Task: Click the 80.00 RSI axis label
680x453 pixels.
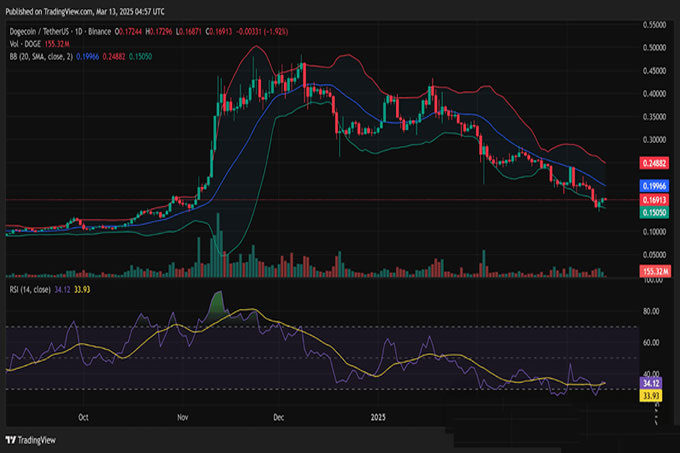Action: (x=651, y=312)
